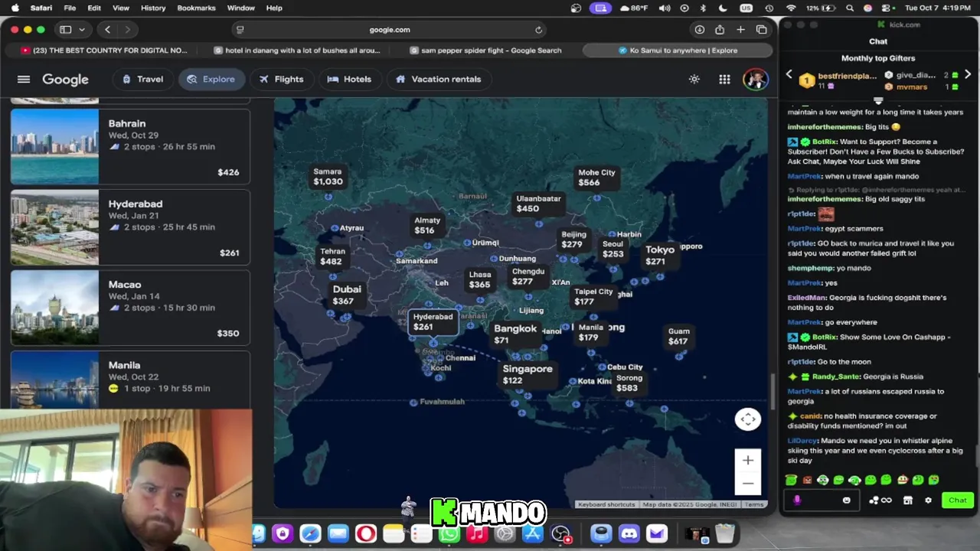Switch to the hotel in danang tab

297,51
